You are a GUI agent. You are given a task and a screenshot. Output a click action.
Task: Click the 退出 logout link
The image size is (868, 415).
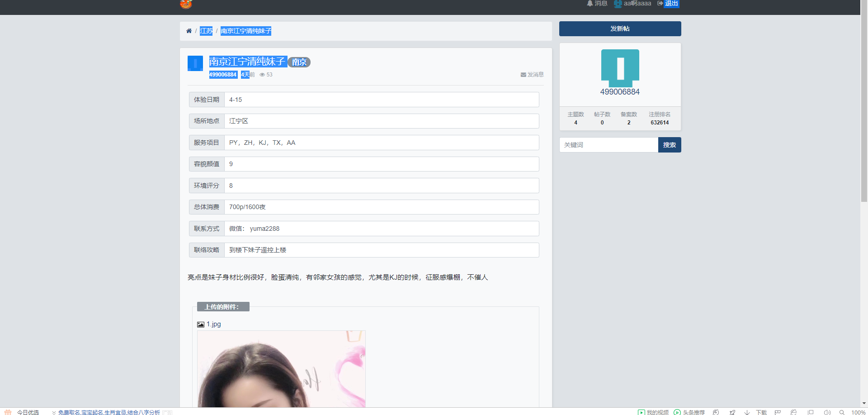[x=671, y=4]
